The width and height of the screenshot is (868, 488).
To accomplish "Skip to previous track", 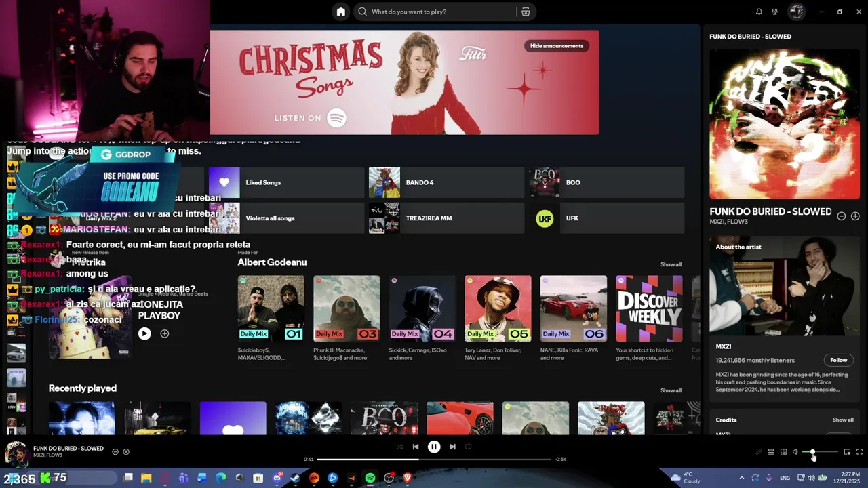I will click(x=416, y=447).
